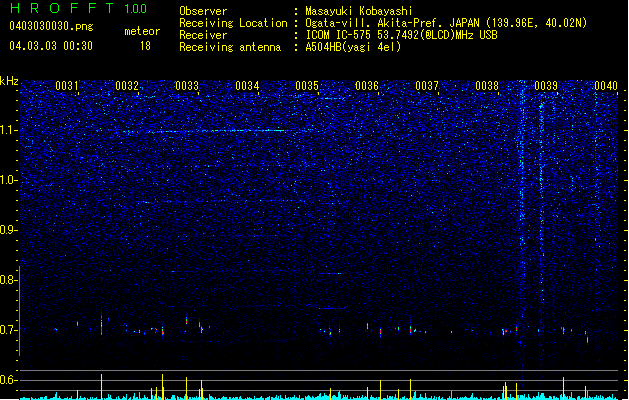Click the long horizontal echo line at 1.1 kHz

217,131
